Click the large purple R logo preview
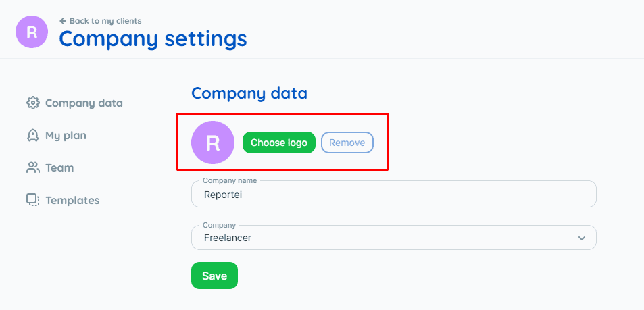The height and width of the screenshot is (310, 644). tap(213, 143)
